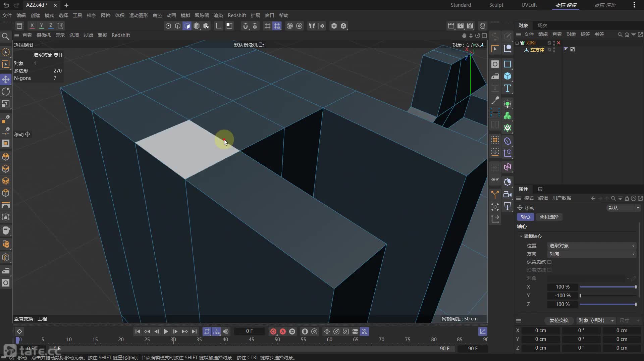Click the current frame 0 F field

click(x=249, y=331)
